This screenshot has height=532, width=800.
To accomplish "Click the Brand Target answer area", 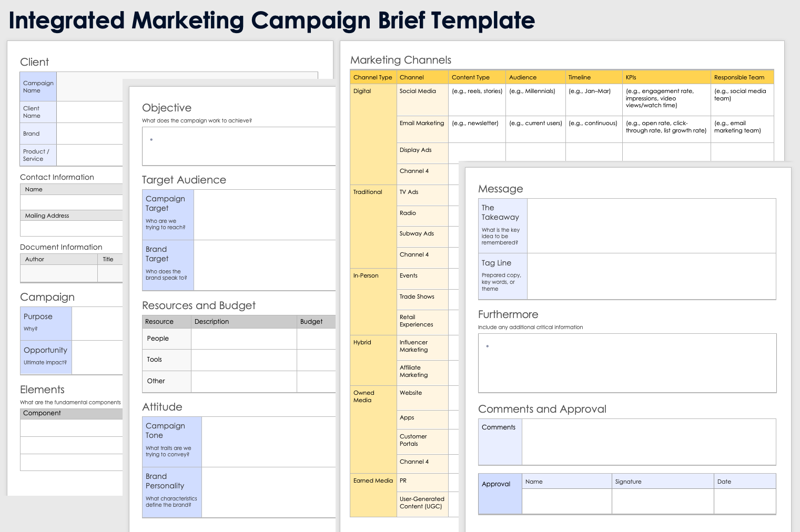I will 265,265.
